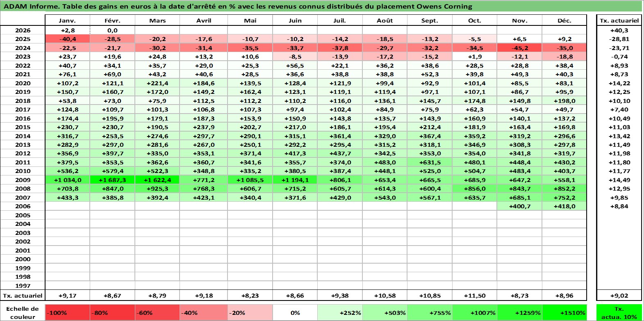Select the '+9,17' January actuarial total
This screenshot has width=644, height=321.
click(x=68, y=295)
